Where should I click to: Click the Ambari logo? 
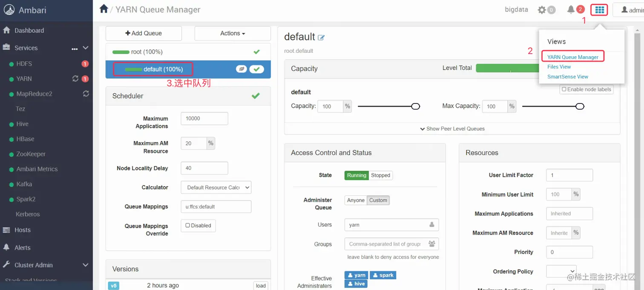9,10
